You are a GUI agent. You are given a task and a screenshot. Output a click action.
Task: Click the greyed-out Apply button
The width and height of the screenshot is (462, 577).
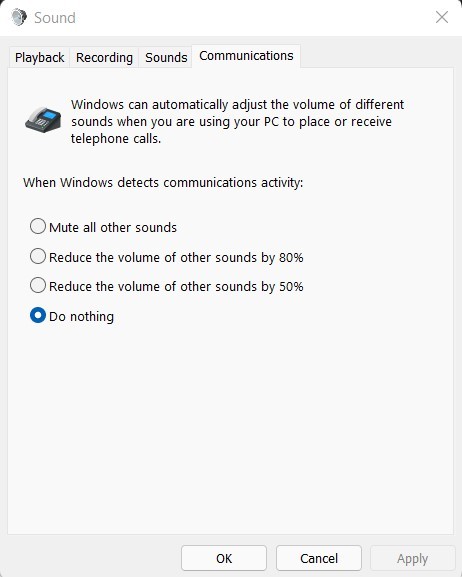[412, 558]
